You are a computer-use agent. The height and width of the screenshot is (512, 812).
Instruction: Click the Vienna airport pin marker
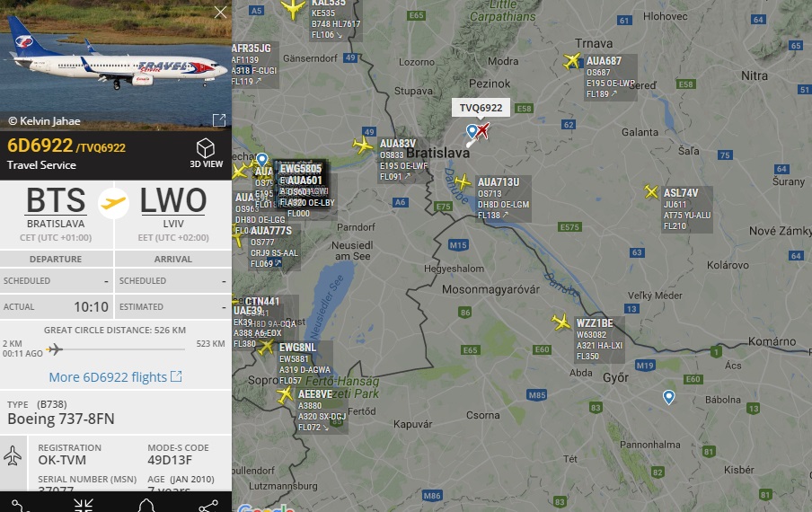(262, 159)
